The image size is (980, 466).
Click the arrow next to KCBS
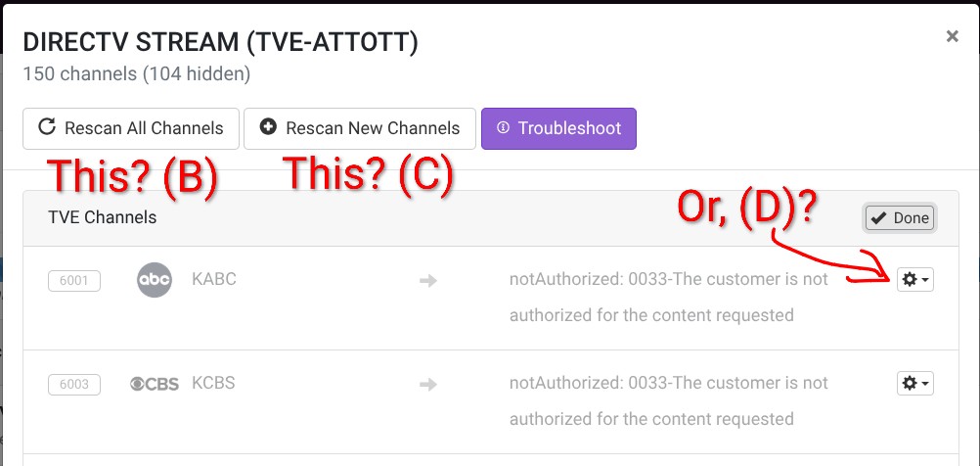point(427,385)
